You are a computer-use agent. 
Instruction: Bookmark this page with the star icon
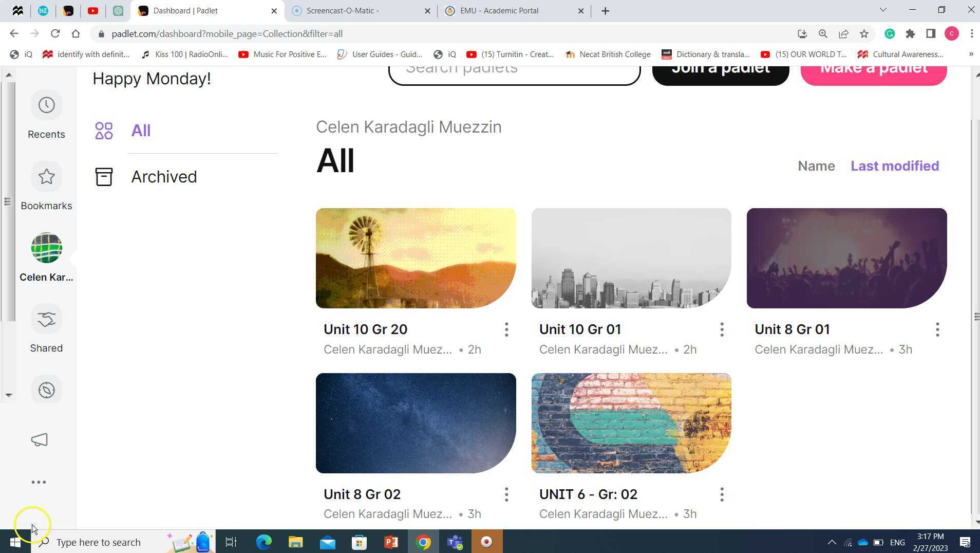863,33
